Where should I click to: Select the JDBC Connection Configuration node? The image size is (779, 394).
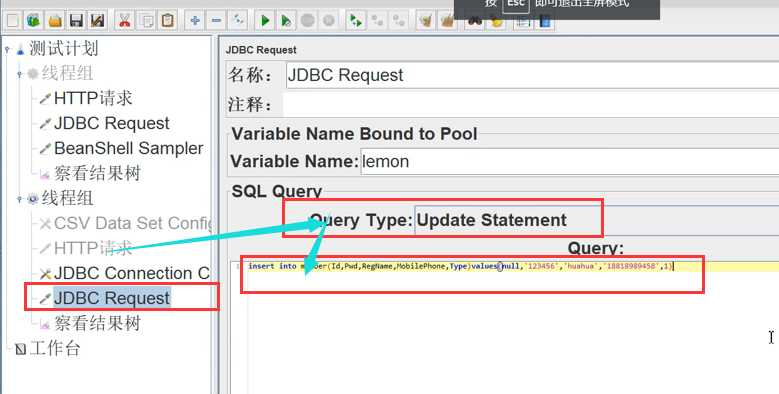(132, 273)
